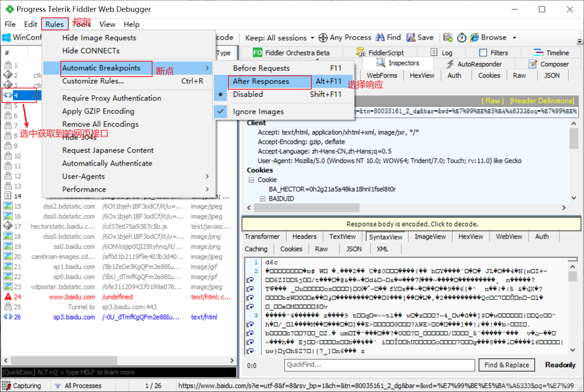
Task: Click the stopwatch timer toolbar icon
Action: coord(462,38)
